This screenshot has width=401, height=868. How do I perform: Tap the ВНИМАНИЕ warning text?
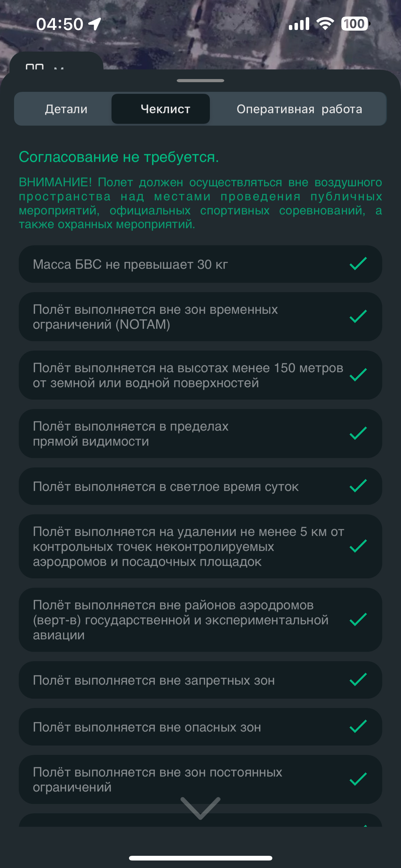tap(200, 203)
